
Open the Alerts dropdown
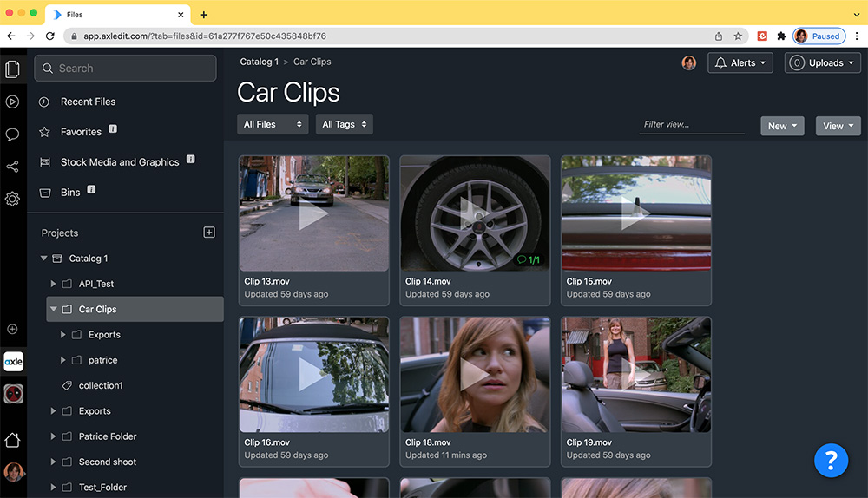point(740,63)
